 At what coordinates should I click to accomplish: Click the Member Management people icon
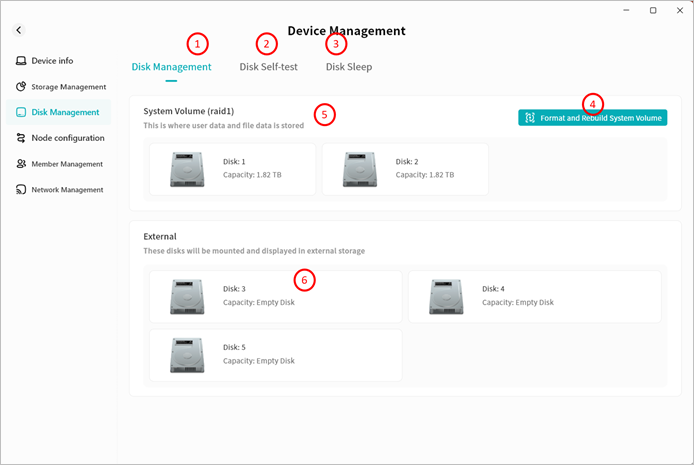click(x=20, y=164)
